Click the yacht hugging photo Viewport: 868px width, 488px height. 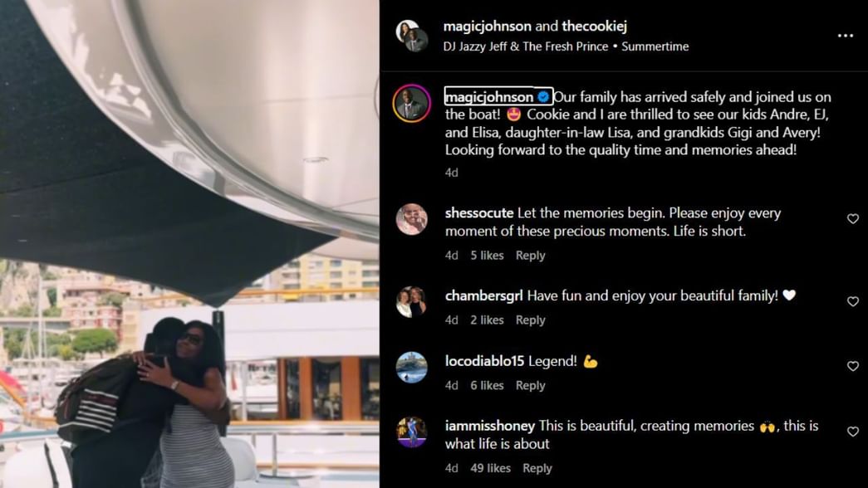(189, 244)
